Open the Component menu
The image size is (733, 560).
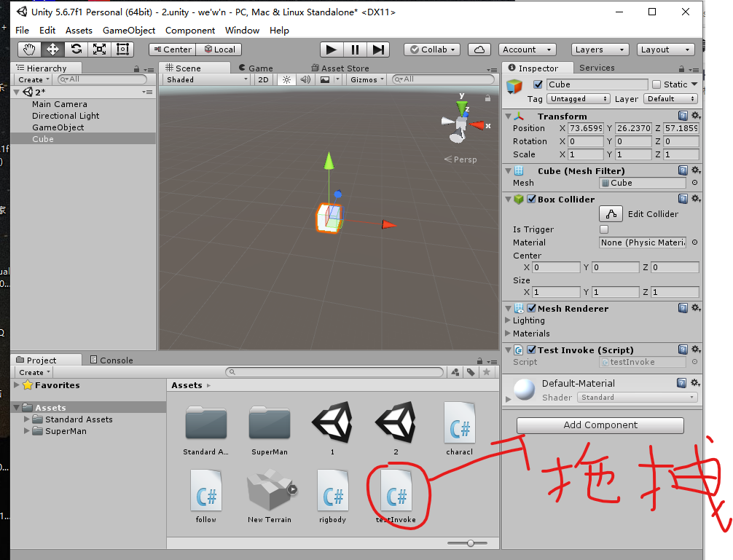tap(189, 31)
